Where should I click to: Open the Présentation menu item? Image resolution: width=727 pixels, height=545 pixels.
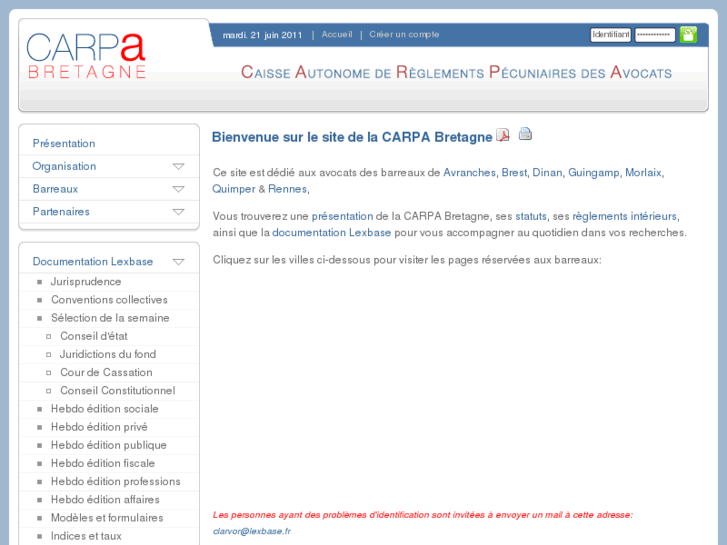[64, 143]
